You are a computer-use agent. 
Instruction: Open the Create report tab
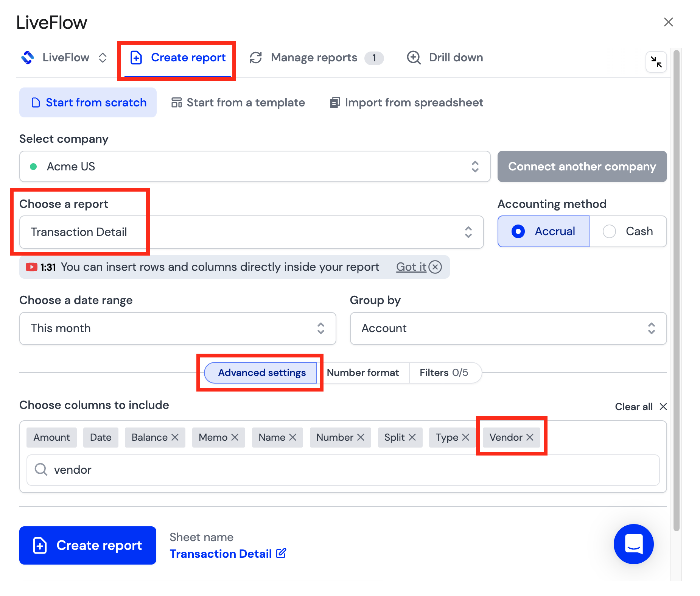(x=177, y=58)
